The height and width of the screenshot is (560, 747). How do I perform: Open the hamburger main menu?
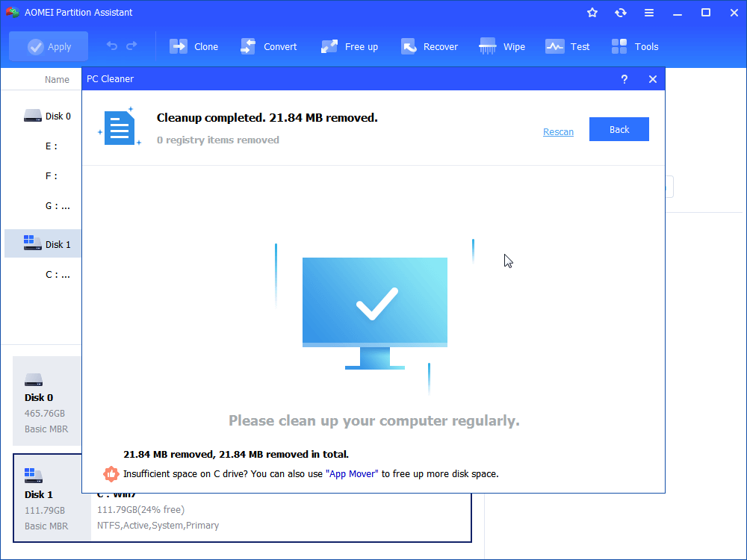coord(648,12)
